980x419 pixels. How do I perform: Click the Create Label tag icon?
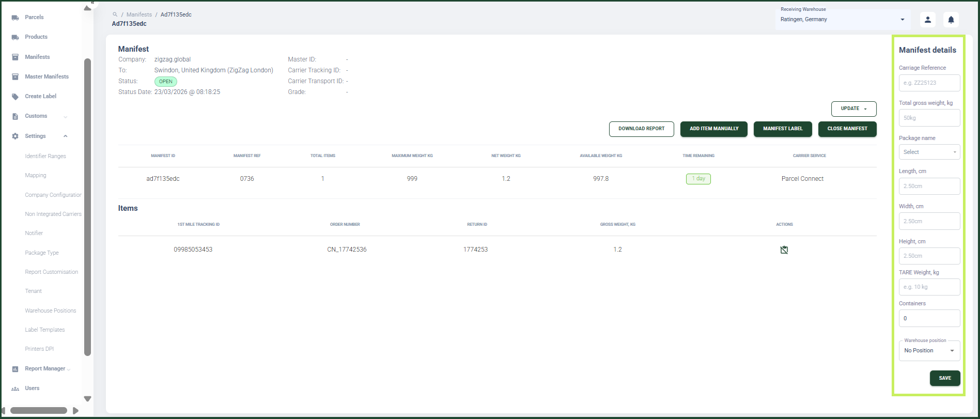[x=15, y=97]
